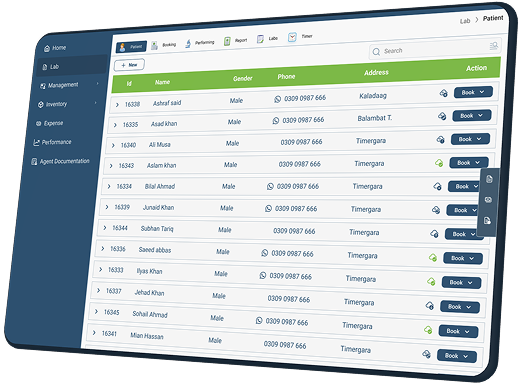Click cloud sync icon for Mian Hassan
The image size is (520, 384).
click(426, 354)
